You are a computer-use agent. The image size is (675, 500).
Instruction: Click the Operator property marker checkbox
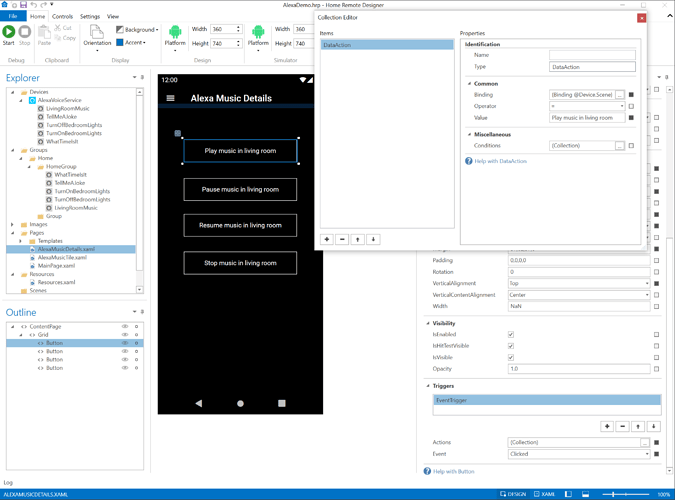click(x=631, y=106)
